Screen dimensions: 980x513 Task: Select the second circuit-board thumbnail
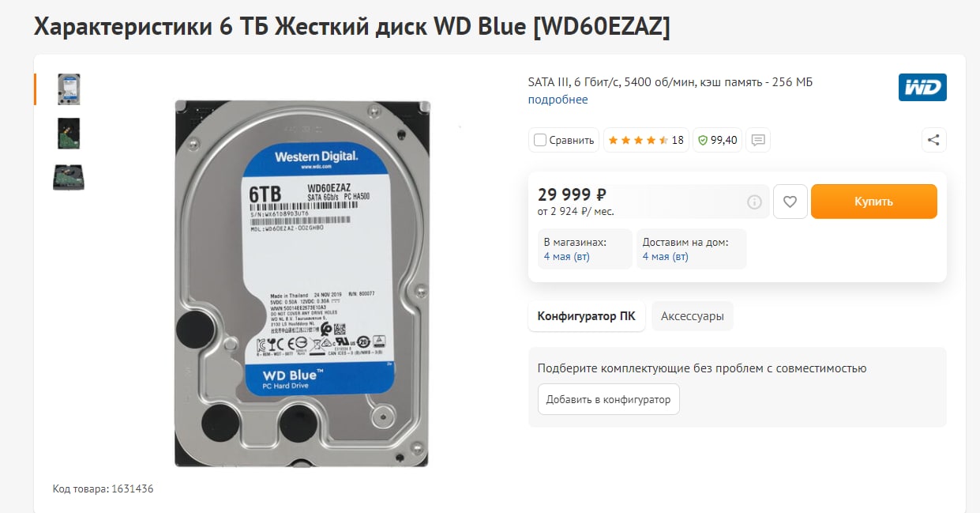tap(69, 134)
